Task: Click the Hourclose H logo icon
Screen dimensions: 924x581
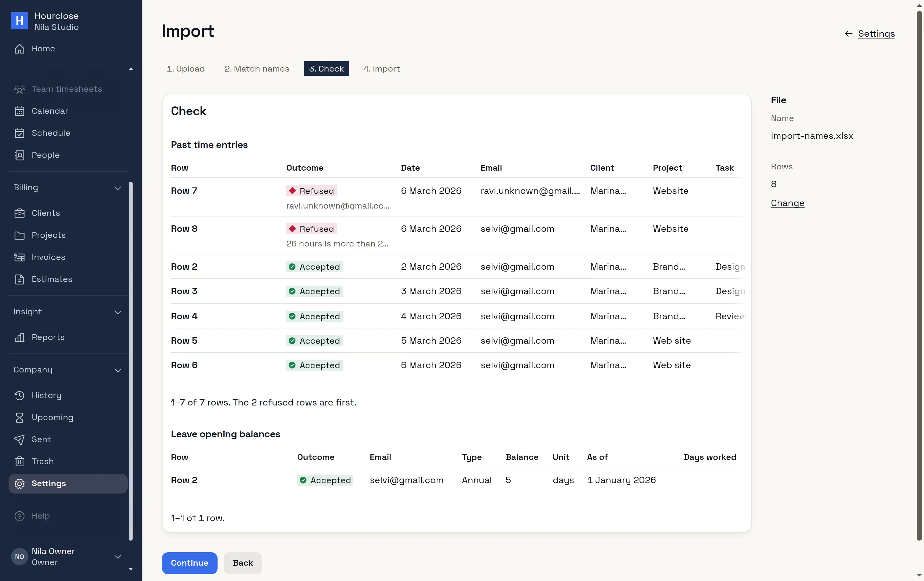Action: (19, 21)
